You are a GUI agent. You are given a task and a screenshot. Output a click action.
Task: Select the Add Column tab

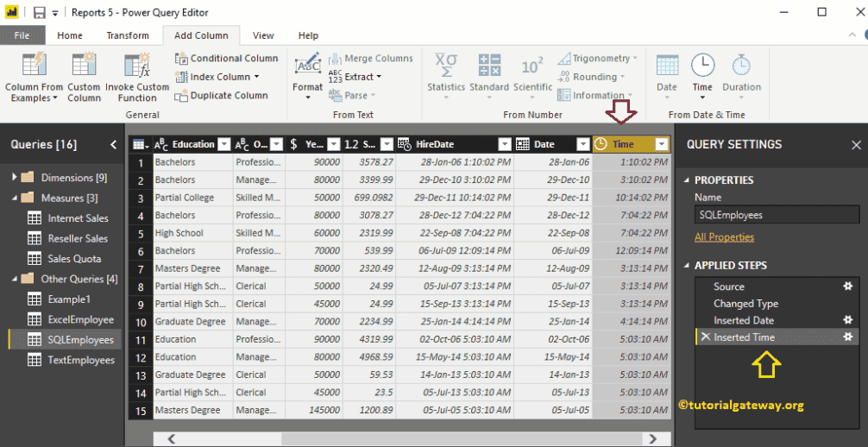pyautogui.click(x=201, y=35)
